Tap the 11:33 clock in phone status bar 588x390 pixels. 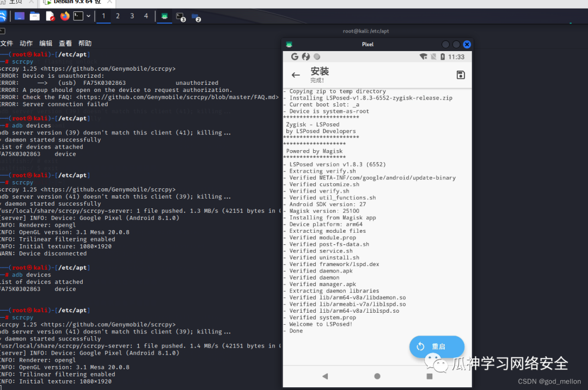[x=456, y=57]
